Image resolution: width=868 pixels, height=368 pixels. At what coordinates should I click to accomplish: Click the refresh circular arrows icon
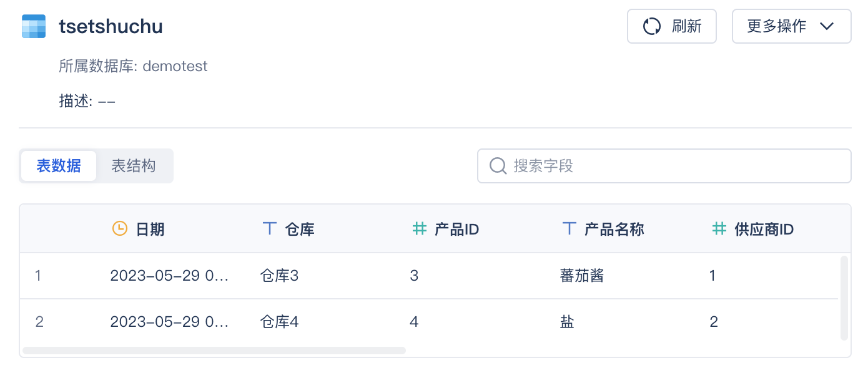pos(652,26)
